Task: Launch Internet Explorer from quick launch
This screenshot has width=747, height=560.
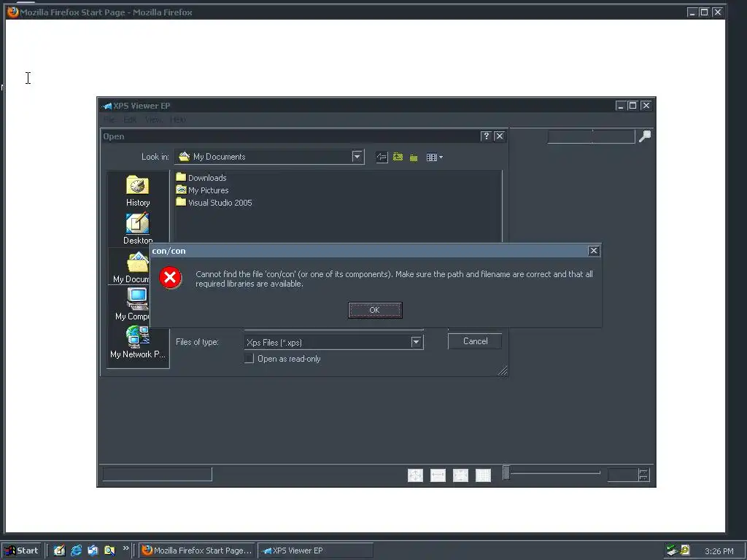Action: [x=76, y=551]
